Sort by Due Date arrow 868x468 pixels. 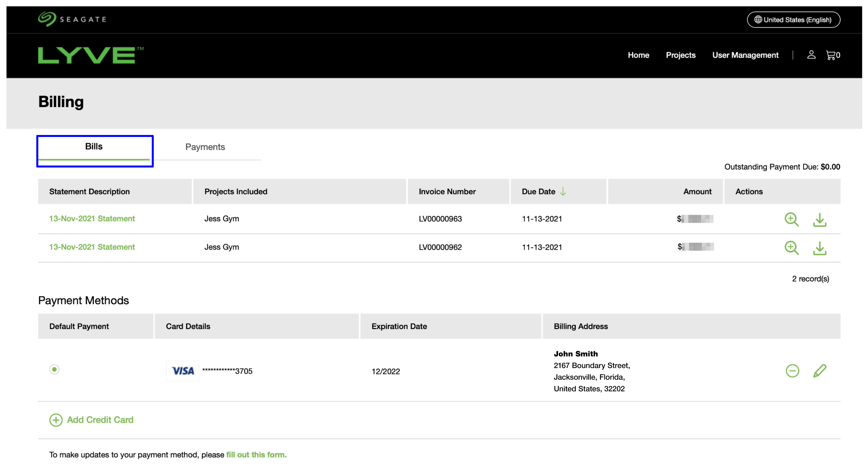pos(563,191)
